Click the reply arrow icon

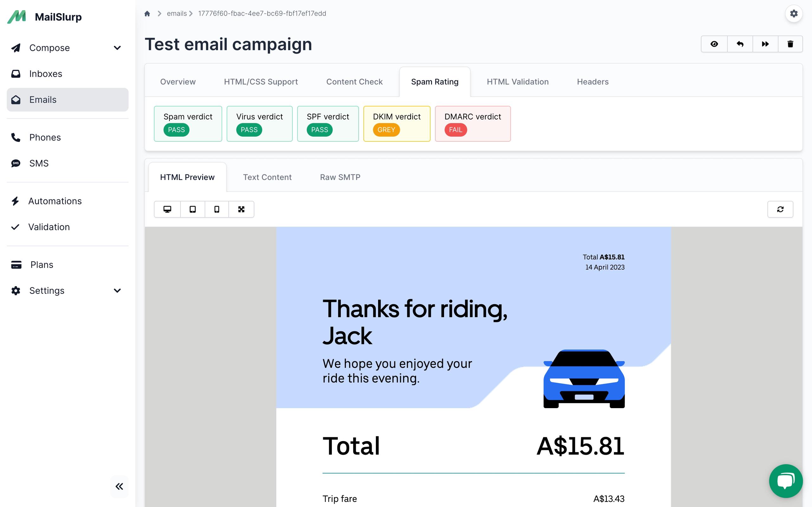(x=740, y=44)
